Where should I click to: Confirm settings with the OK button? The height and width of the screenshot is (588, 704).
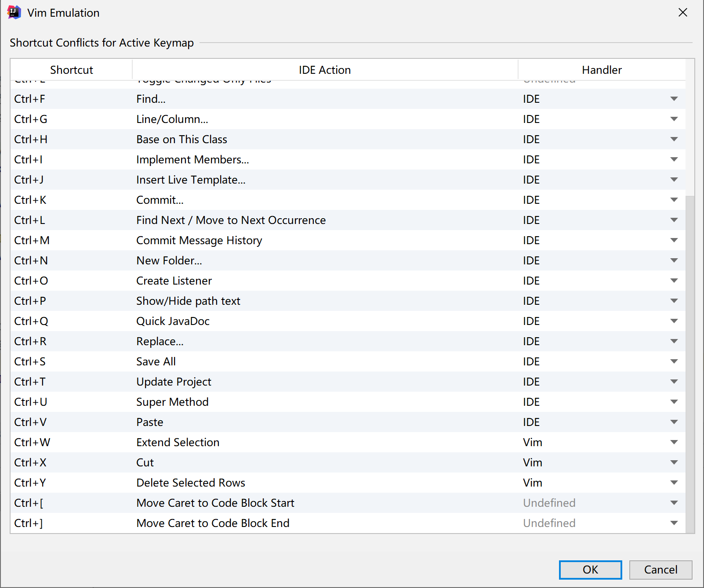[590, 570]
